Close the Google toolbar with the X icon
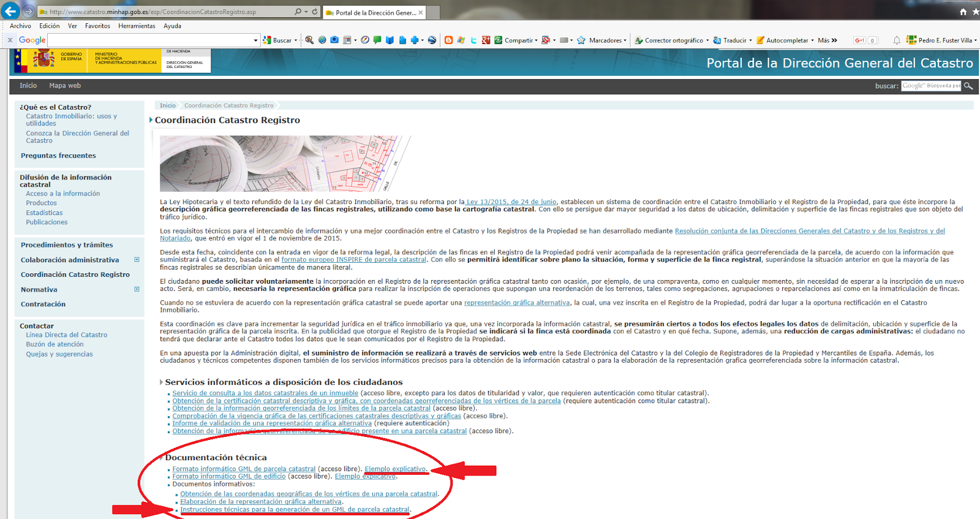 pyautogui.click(x=10, y=40)
